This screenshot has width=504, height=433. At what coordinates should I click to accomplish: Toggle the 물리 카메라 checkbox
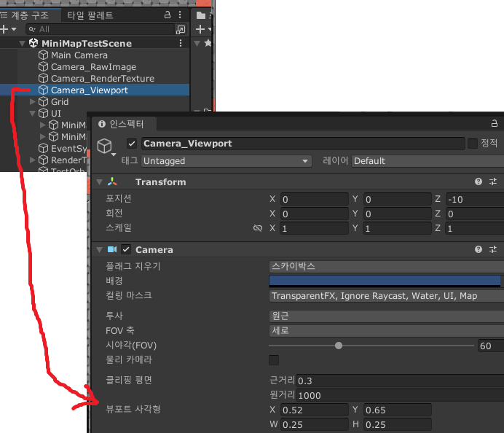[x=274, y=360]
